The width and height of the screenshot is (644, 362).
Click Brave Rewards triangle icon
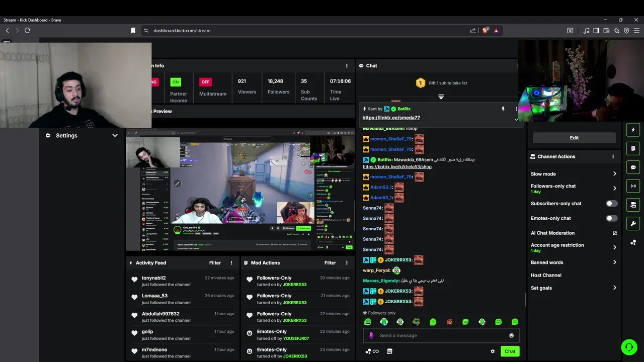pos(496,31)
